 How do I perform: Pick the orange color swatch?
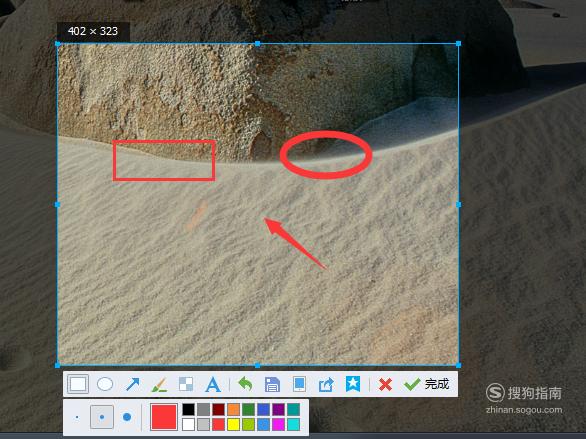tap(233, 409)
